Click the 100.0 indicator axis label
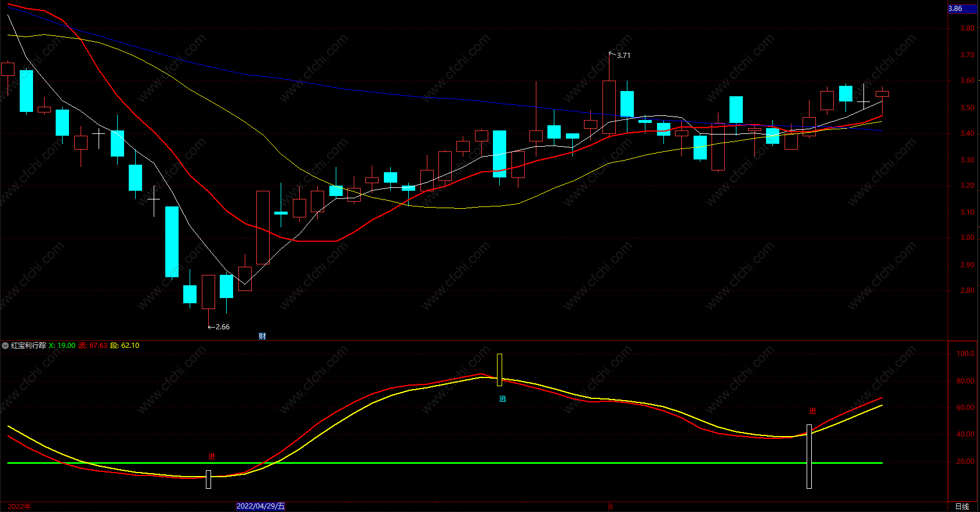The height and width of the screenshot is (512, 980). click(x=966, y=354)
